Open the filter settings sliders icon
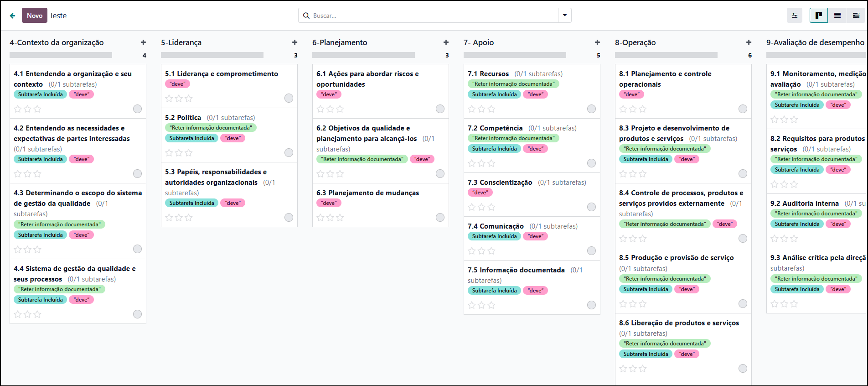Screen dimensions: 868x386 click(x=795, y=16)
